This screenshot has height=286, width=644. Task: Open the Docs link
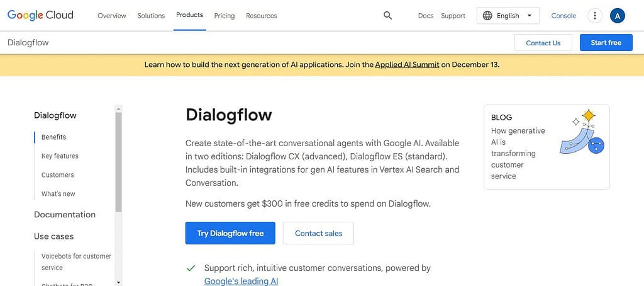tap(426, 16)
